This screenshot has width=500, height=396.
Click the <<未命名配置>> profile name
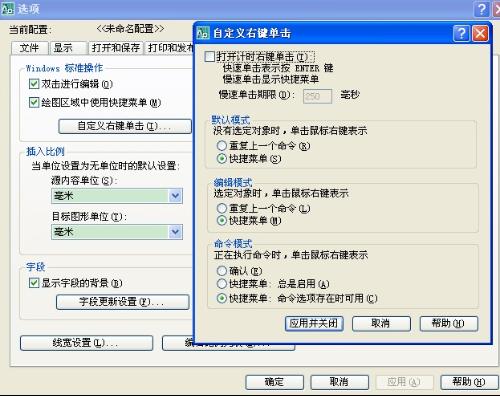(x=130, y=29)
